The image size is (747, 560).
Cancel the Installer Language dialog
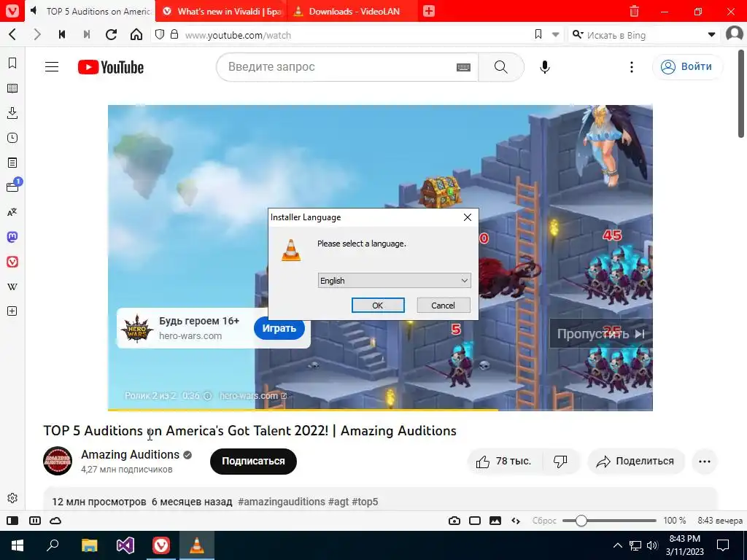[x=443, y=306]
